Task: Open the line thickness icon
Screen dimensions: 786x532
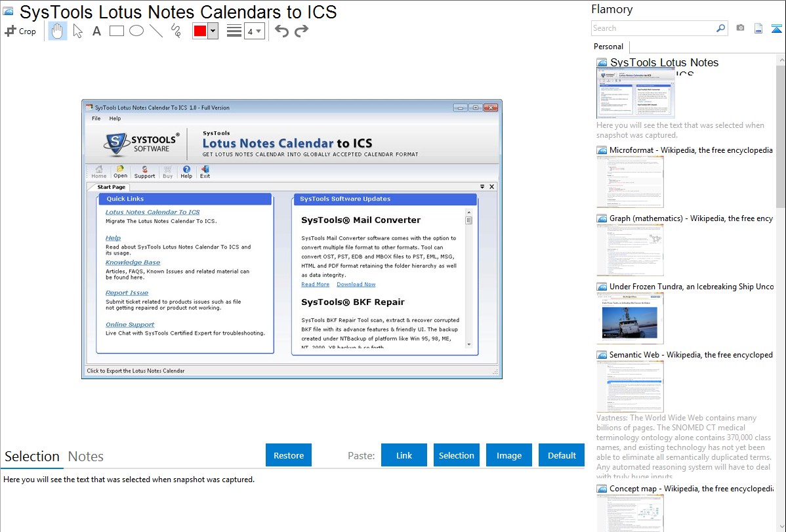Action: point(234,31)
